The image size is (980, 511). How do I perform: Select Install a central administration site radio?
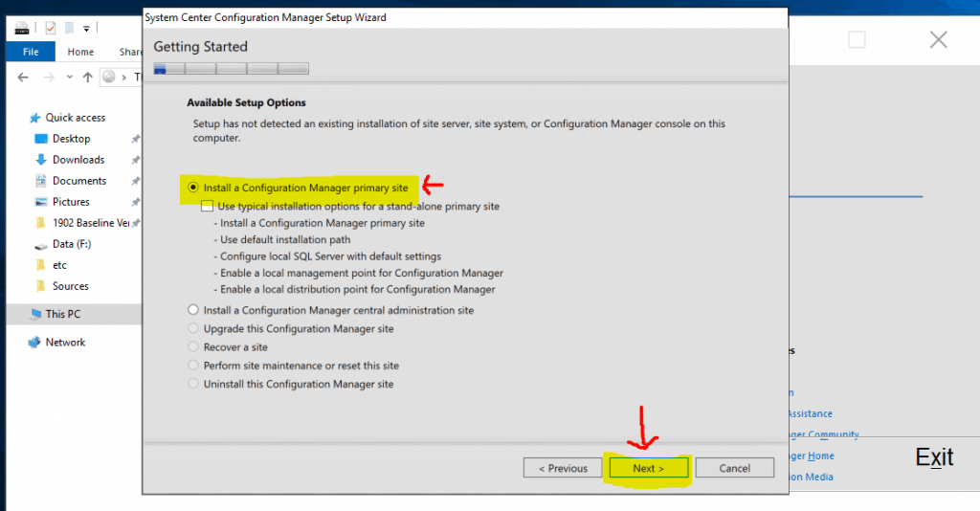(x=193, y=310)
